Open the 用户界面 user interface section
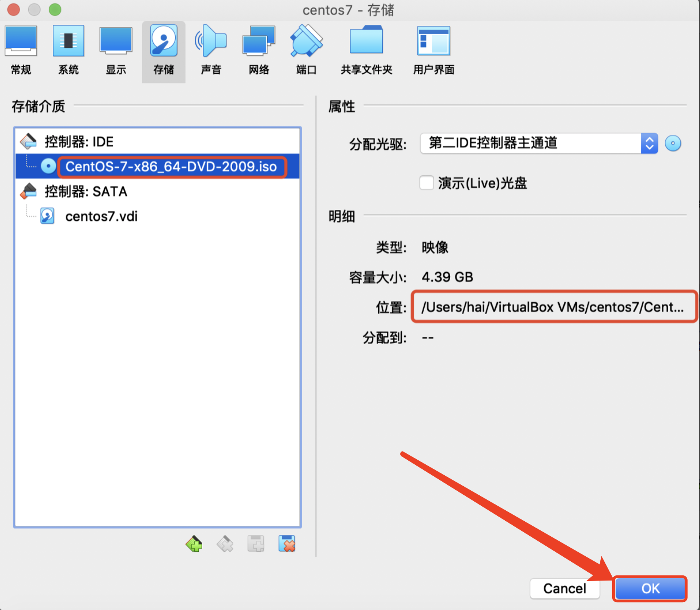Screen dimensions: 700x610 (434, 51)
